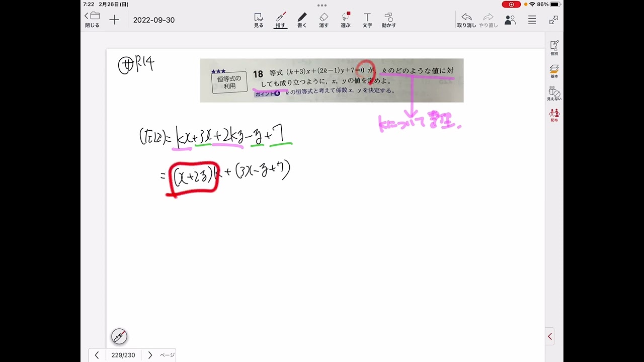Tap the battery 86% status indicator
The image size is (644, 362).
coord(548,5)
